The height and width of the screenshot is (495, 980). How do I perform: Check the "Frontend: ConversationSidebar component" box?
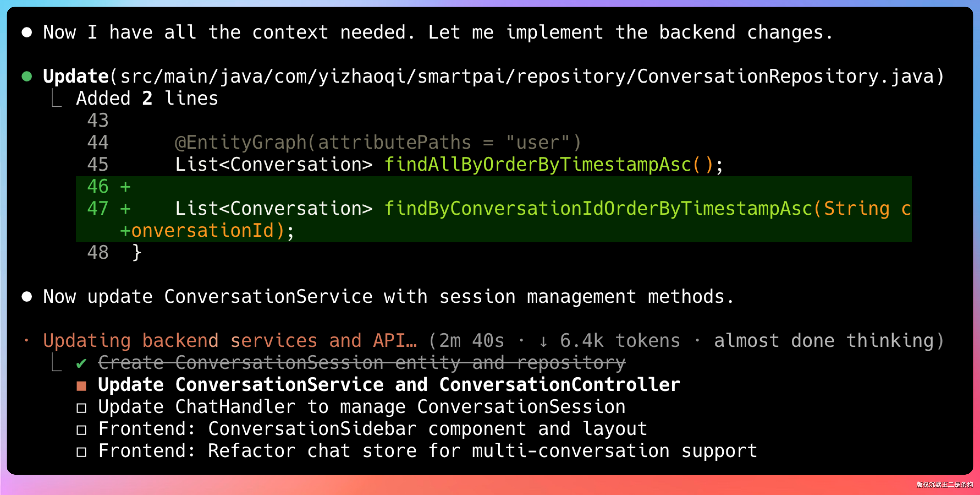[81, 430]
